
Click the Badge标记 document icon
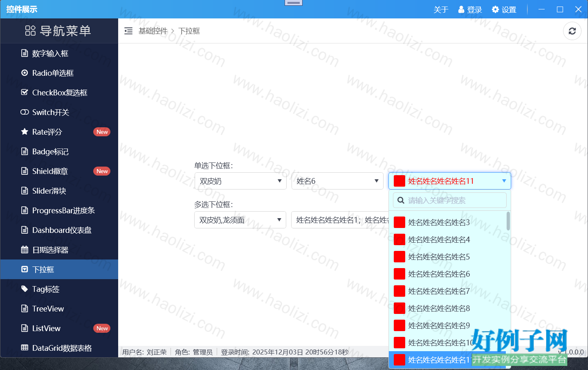click(25, 151)
